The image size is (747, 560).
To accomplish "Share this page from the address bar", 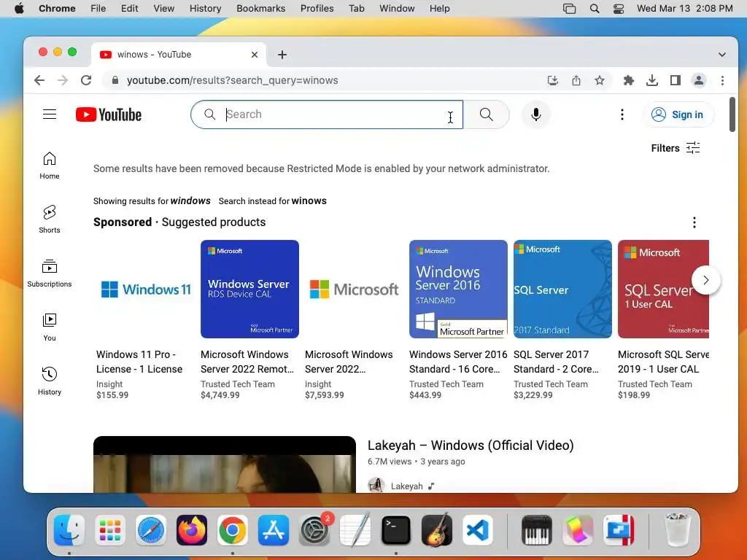I will (576, 80).
